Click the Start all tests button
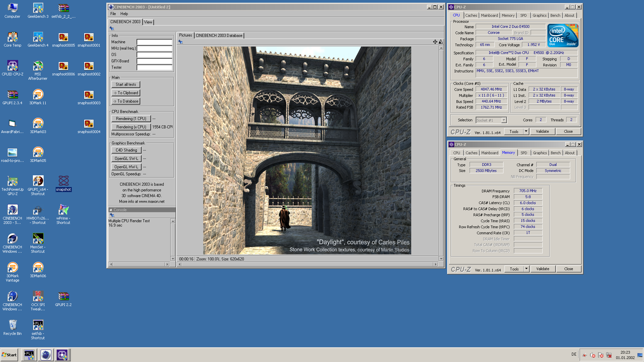The height and width of the screenshot is (362, 644). [126, 84]
